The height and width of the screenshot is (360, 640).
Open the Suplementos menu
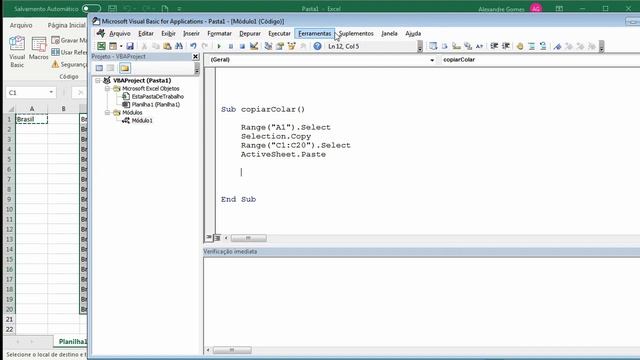point(356,33)
